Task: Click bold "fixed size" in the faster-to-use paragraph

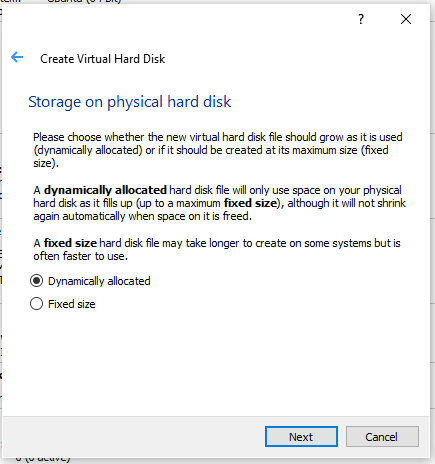Action: click(x=70, y=243)
